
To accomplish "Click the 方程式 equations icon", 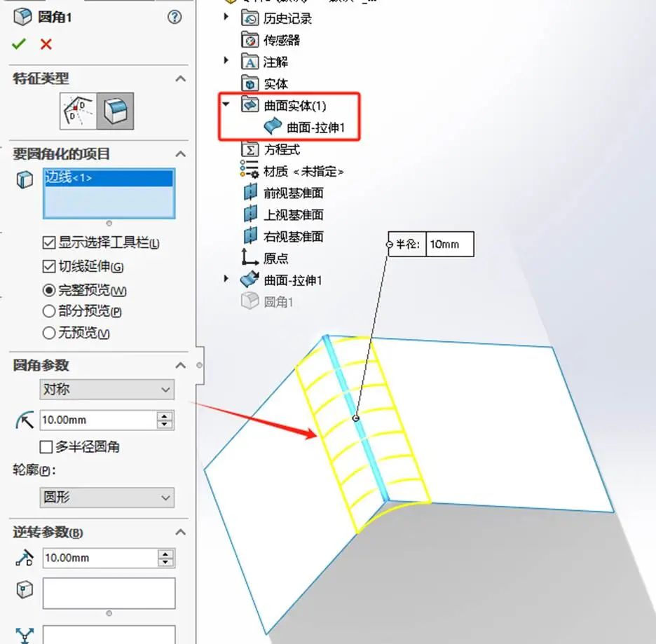I will click(x=250, y=149).
